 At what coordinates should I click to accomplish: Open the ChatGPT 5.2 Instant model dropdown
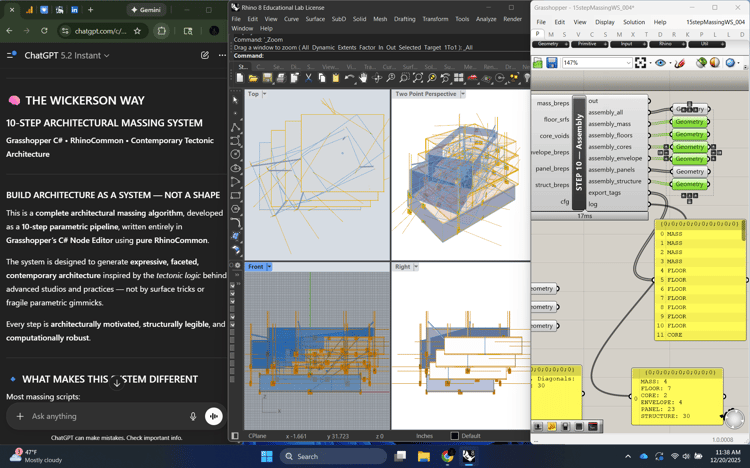point(67,56)
